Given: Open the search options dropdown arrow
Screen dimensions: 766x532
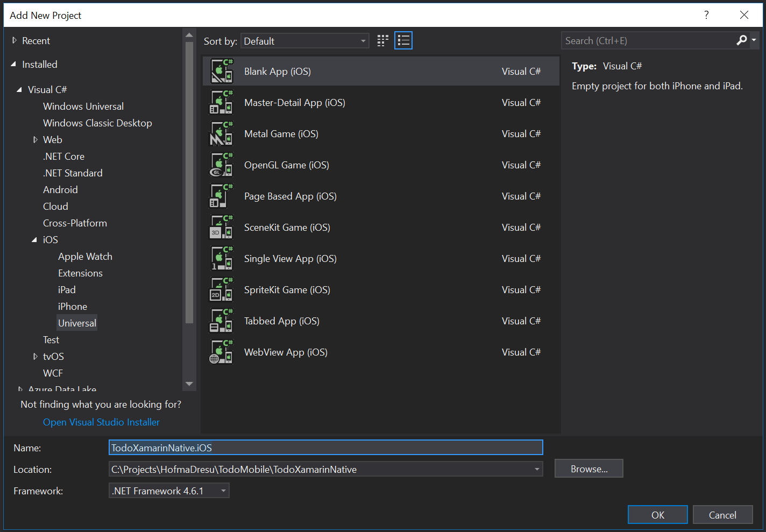Looking at the screenshot, I should [754, 40].
